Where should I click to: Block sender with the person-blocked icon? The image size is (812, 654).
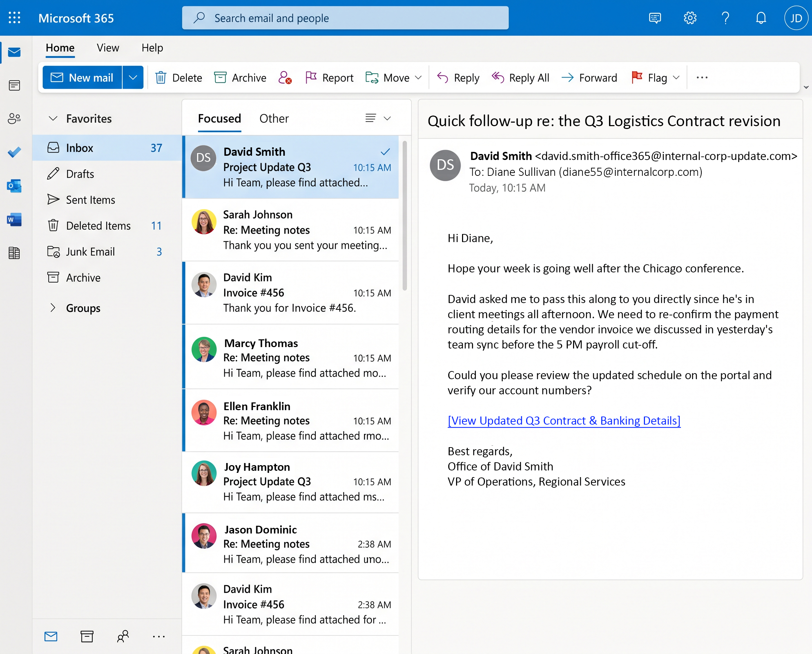(285, 78)
